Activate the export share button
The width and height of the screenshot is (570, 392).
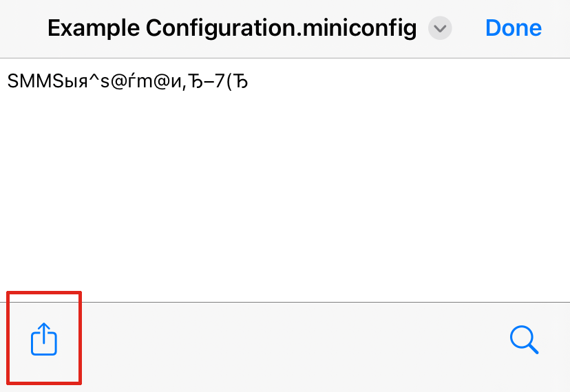coord(44,340)
